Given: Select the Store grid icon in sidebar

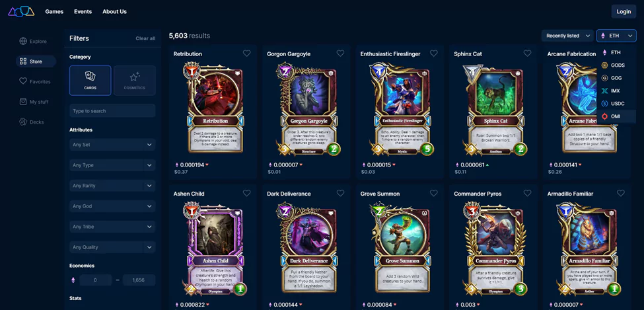Looking at the screenshot, I should 23,61.
